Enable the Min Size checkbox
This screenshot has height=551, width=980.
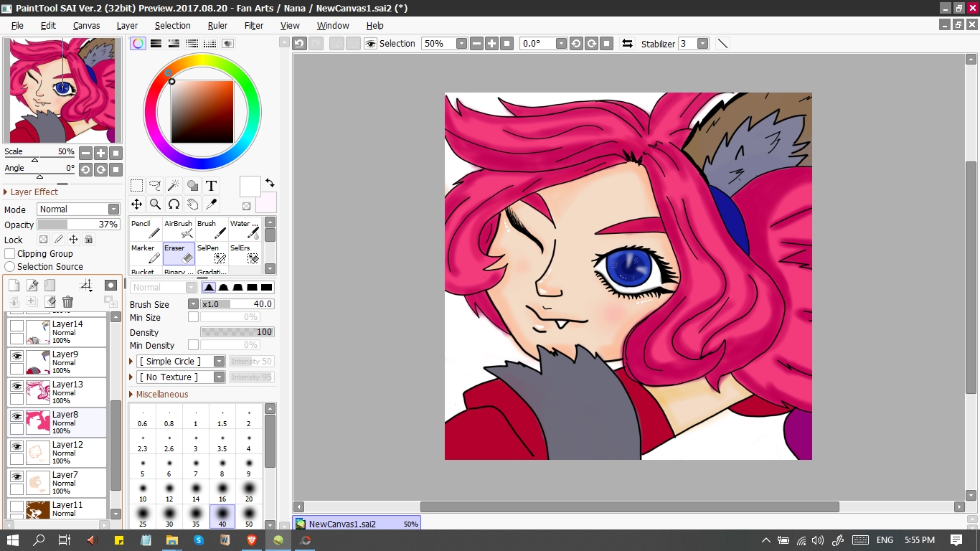point(193,317)
